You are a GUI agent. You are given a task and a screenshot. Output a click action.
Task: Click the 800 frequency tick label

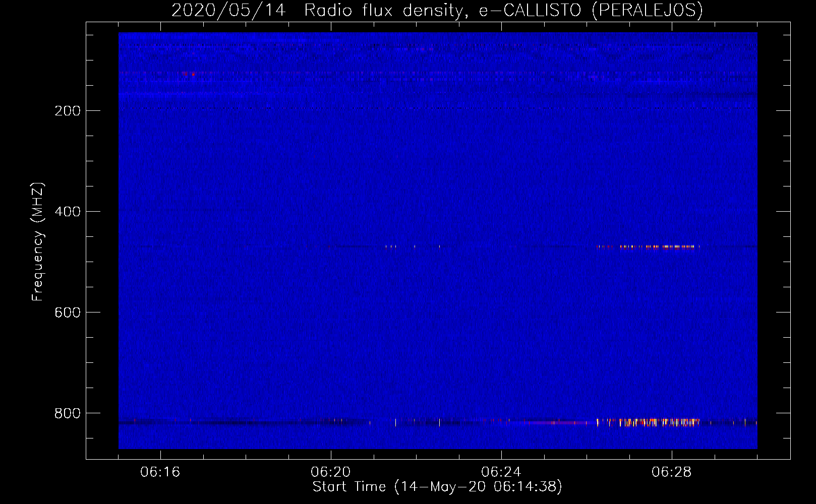point(68,413)
